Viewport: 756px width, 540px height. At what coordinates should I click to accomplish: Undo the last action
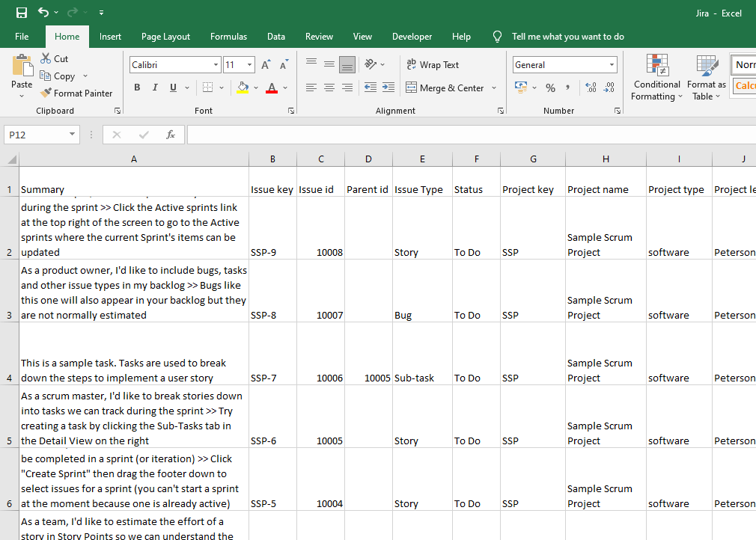pos(43,13)
